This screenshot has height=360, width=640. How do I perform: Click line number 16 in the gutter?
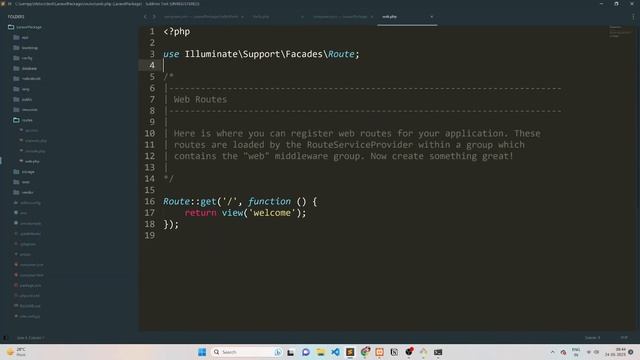click(150, 201)
